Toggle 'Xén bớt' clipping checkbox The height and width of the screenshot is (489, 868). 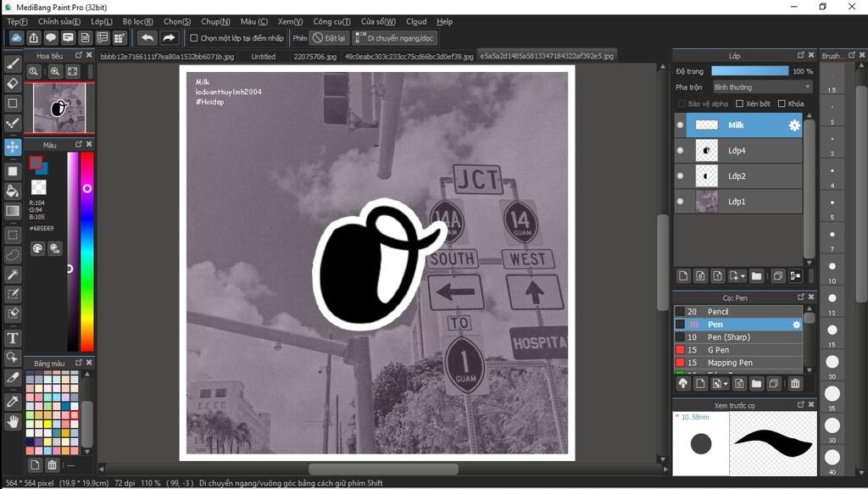click(739, 103)
